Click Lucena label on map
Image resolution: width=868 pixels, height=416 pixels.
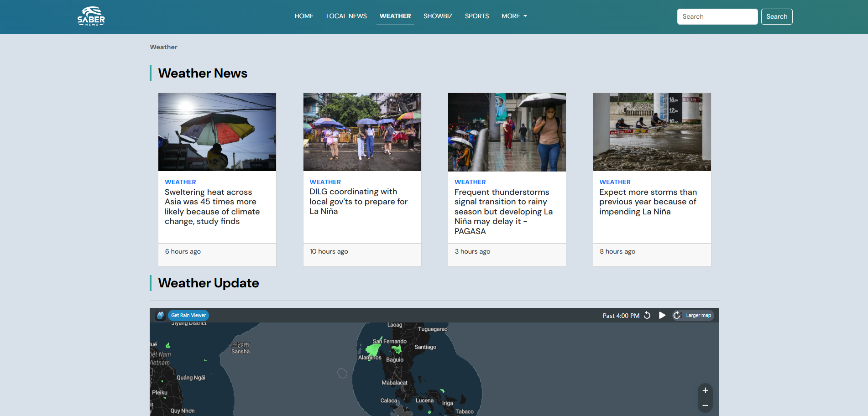pyautogui.click(x=424, y=400)
